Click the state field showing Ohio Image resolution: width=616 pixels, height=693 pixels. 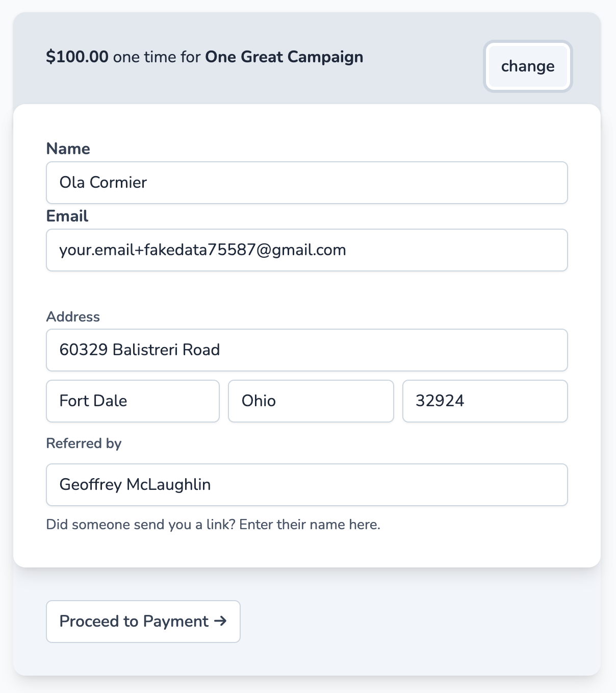point(311,401)
